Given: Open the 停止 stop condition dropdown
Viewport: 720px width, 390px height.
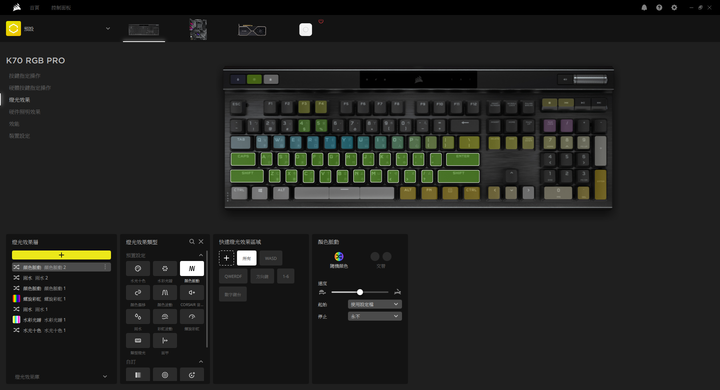Looking at the screenshot, I should click(x=375, y=316).
